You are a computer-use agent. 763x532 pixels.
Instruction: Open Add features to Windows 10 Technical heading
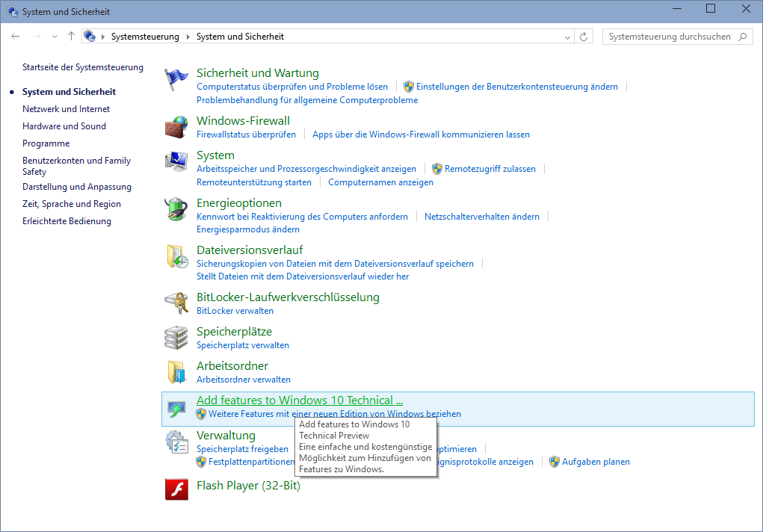coord(300,400)
